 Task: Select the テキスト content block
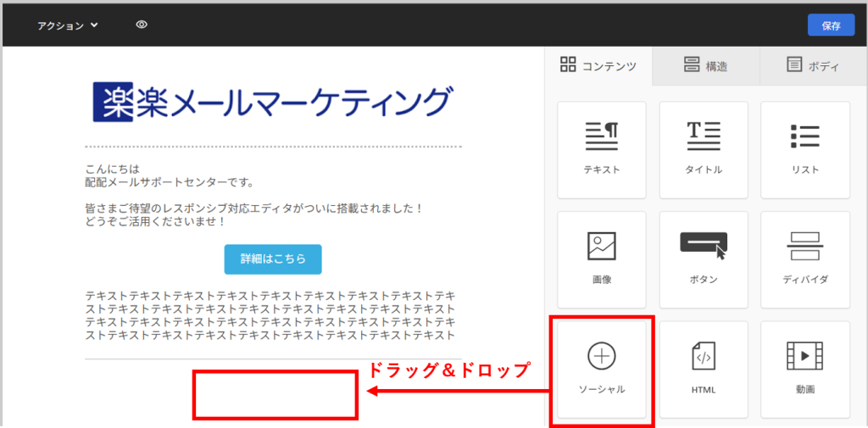pos(602,150)
